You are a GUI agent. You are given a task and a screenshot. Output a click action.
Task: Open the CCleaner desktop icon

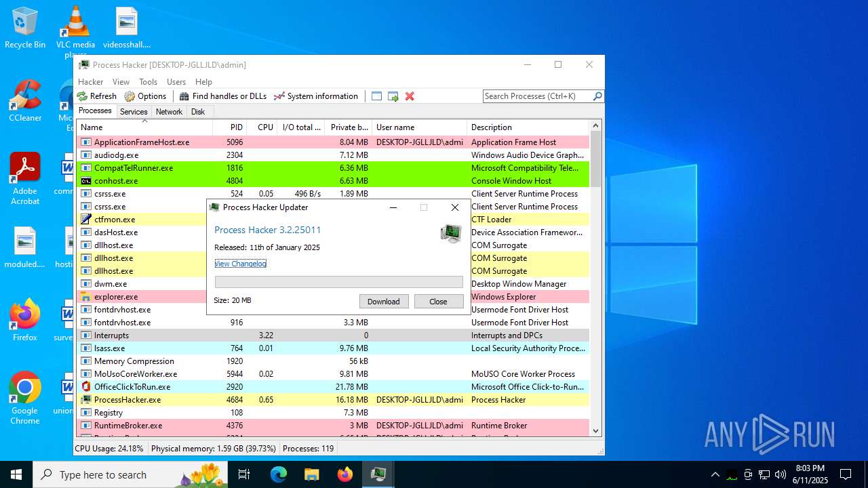click(x=25, y=101)
